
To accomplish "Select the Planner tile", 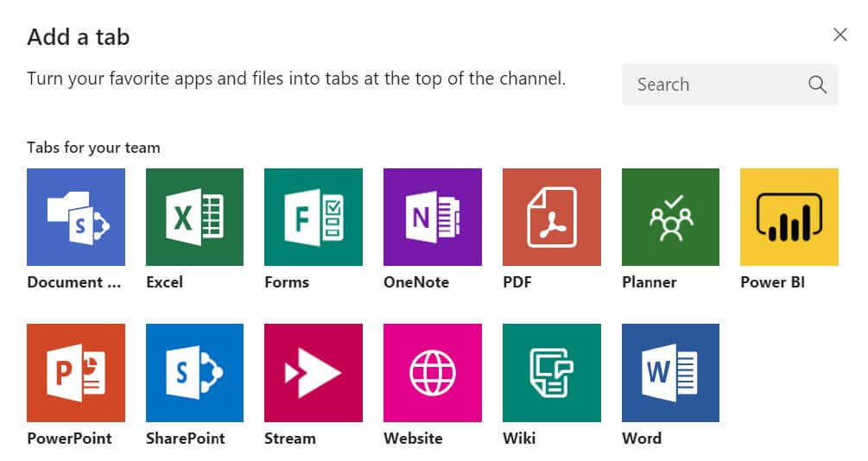I will point(670,217).
